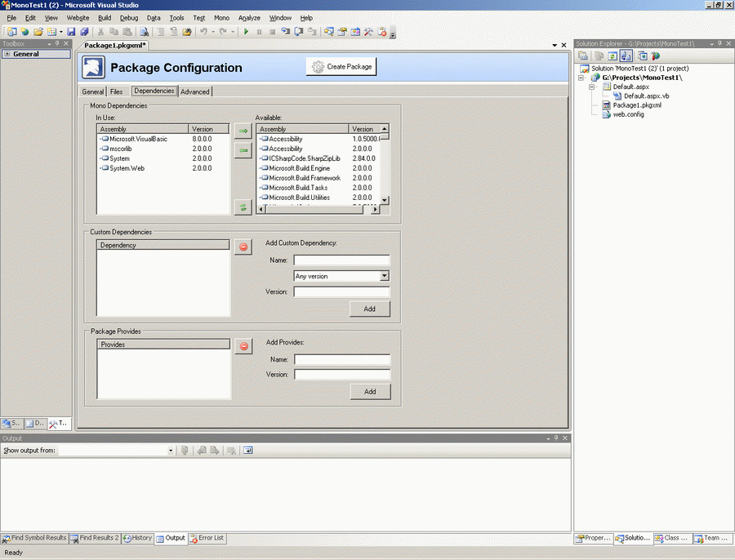Start debugging with the green play icon
Screen dimensions: 735x560
tap(246, 32)
